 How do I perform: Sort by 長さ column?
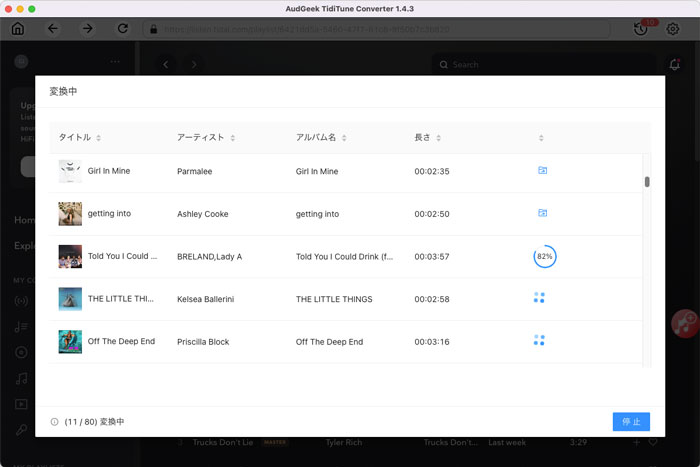point(438,138)
